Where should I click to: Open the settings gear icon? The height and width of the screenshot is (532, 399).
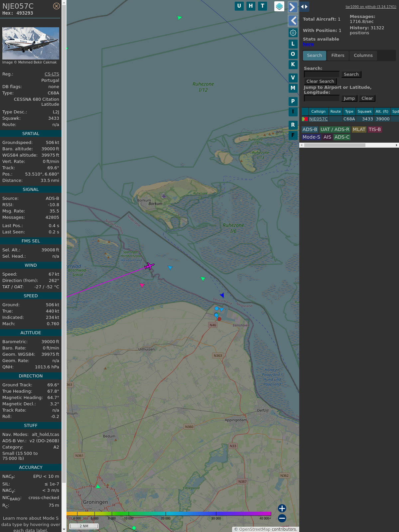(x=293, y=33)
